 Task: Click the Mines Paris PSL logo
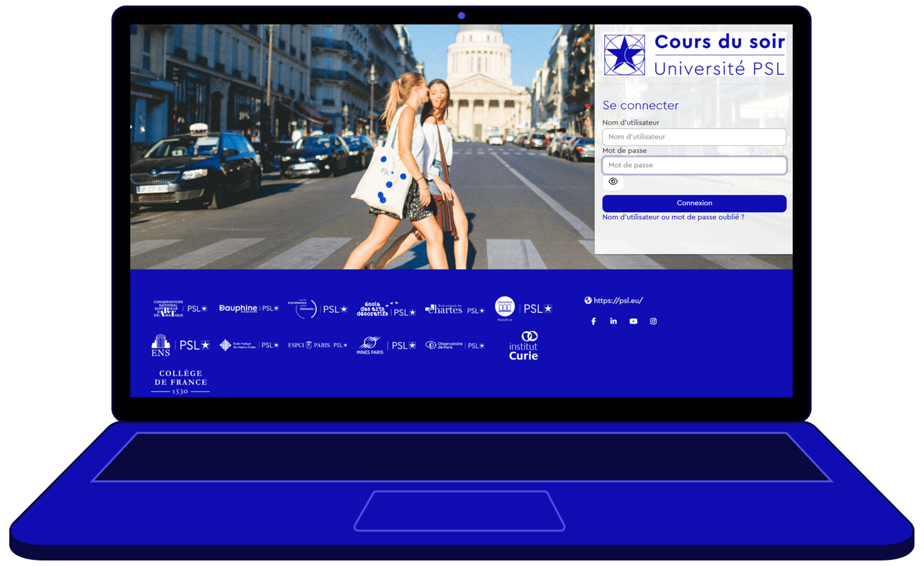click(386, 345)
